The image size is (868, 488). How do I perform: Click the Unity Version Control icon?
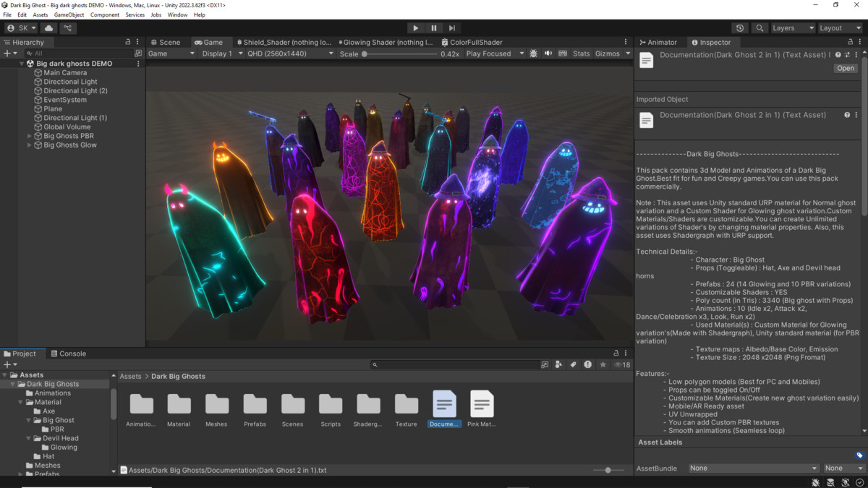[67, 27]
